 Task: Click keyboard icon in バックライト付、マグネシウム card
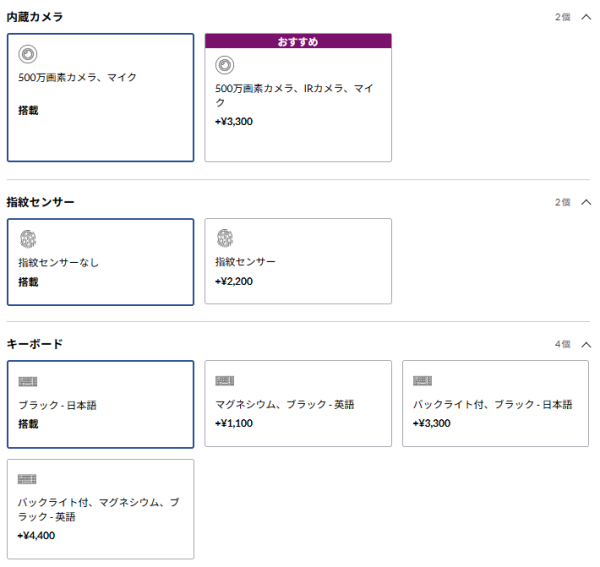(27, 479)
